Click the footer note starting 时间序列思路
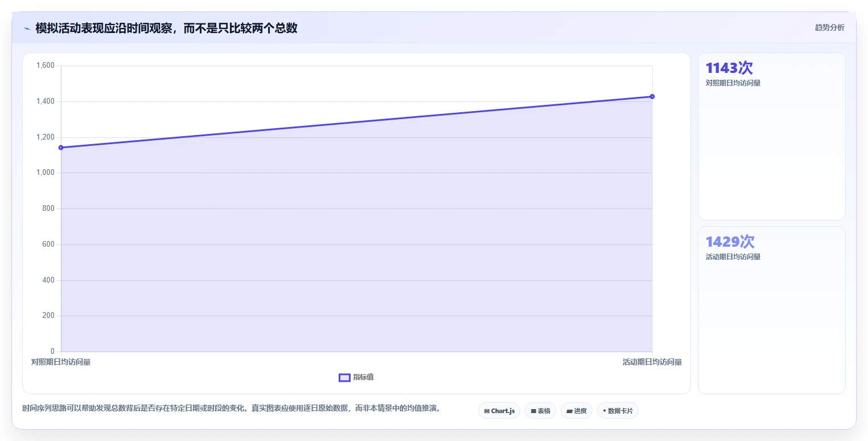868x441 pixels. point(232,409)
